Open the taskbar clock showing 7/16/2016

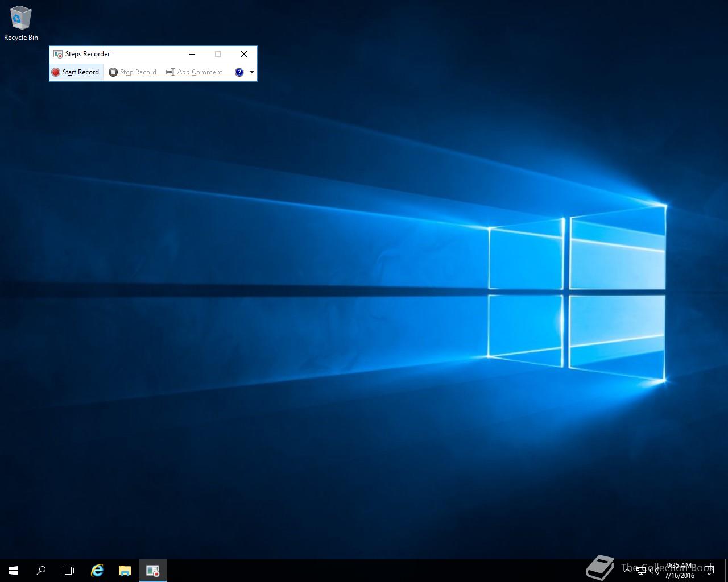tap(680, 571)
